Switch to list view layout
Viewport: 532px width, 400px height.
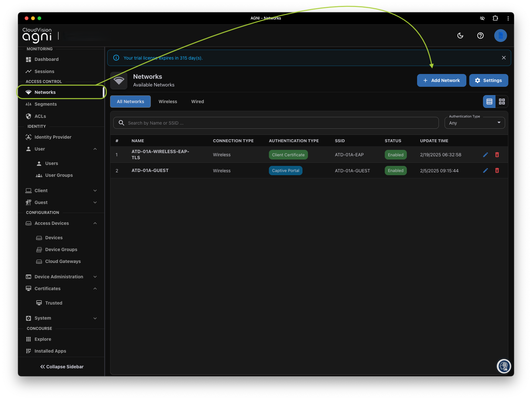pos(489,102)
